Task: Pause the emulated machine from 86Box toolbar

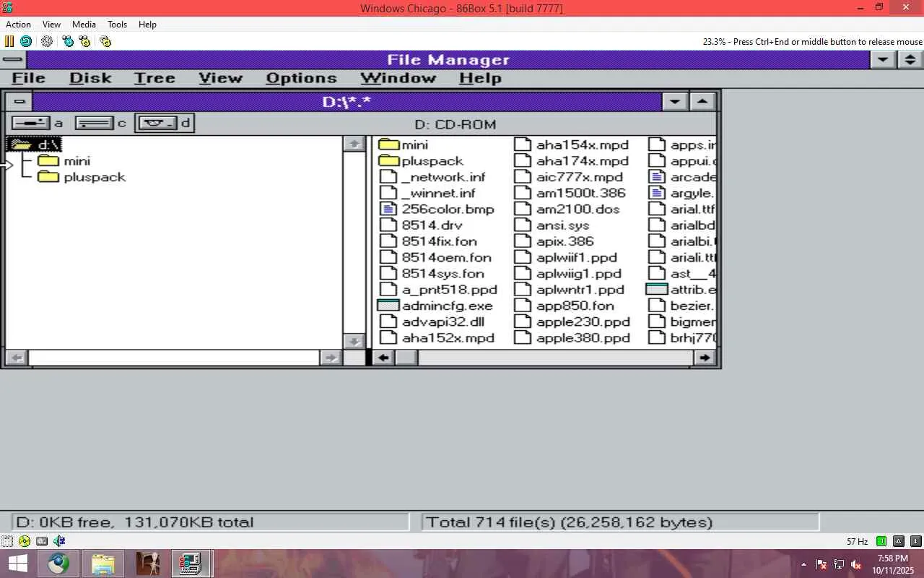Action: [x=9, y=41]
